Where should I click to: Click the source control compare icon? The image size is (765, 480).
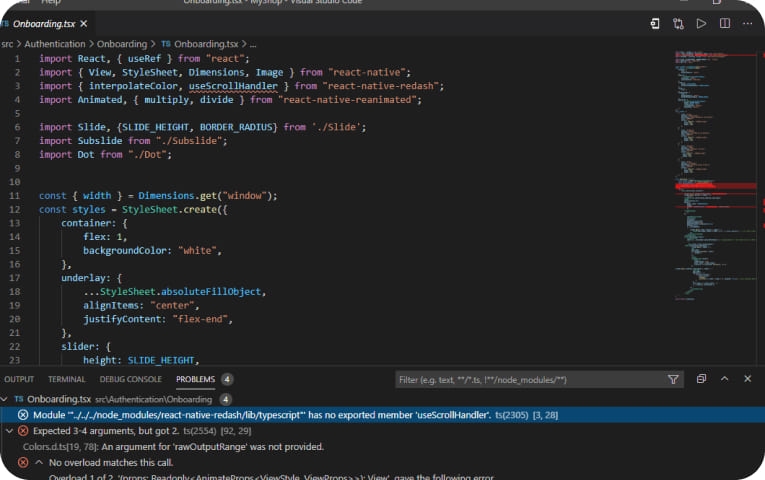(x=678, y=23)
